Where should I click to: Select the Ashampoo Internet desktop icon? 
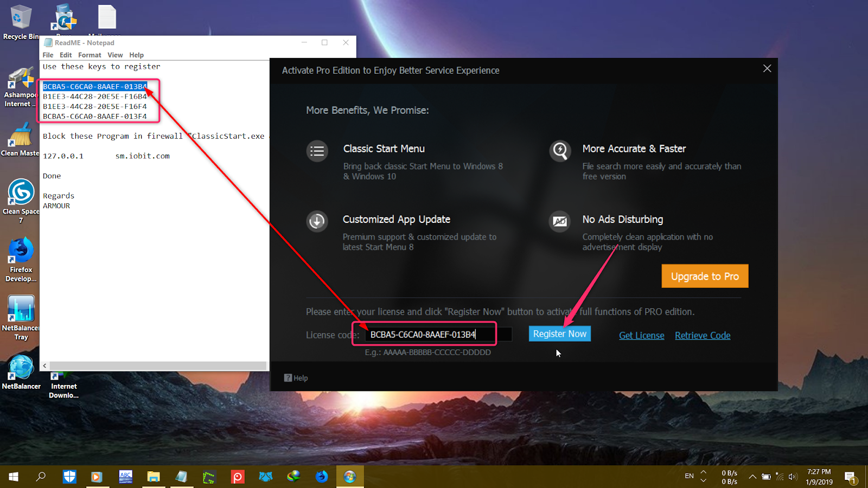coord(20,88)
